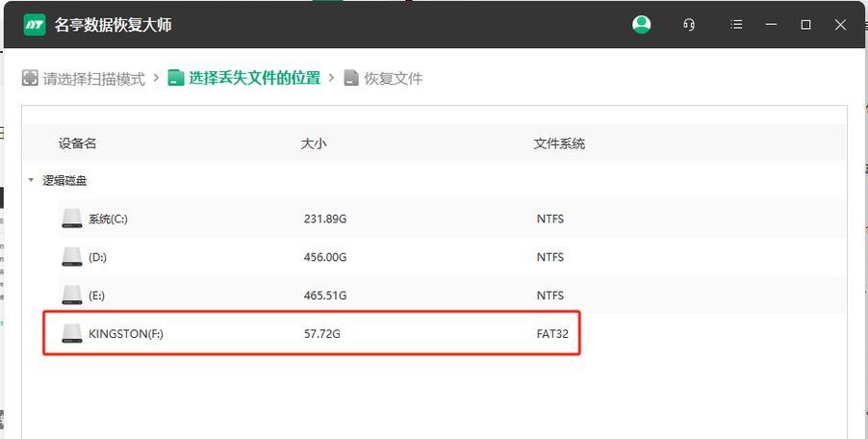
Task: Go to the 恢复文件 step
Action: [x=393, y=79]
